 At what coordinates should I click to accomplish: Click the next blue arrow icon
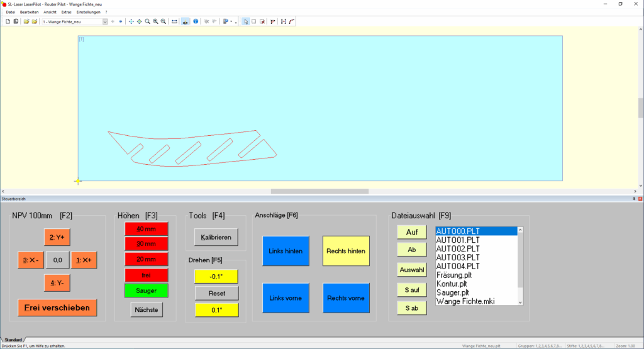tap(120, 21)
